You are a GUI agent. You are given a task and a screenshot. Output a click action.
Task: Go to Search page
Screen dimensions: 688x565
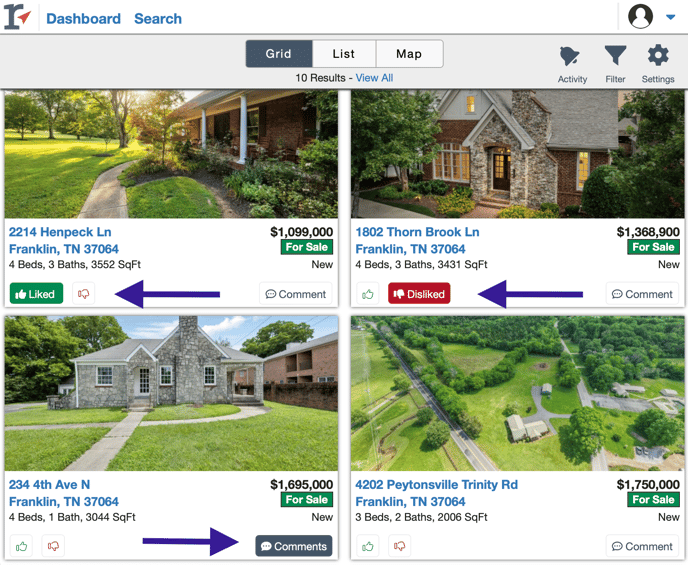(158, 18)
